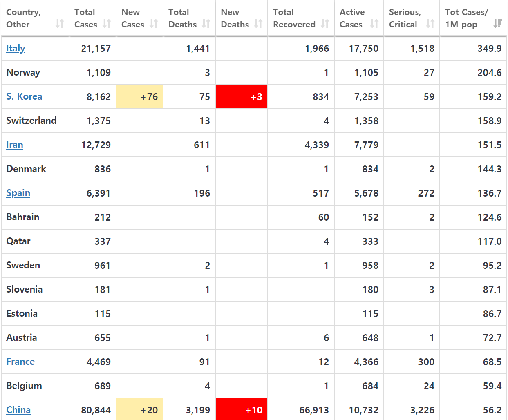Select S. Korea total cases 8,162
The height and width of the screenshot is (420, 508).
(99, 97)
